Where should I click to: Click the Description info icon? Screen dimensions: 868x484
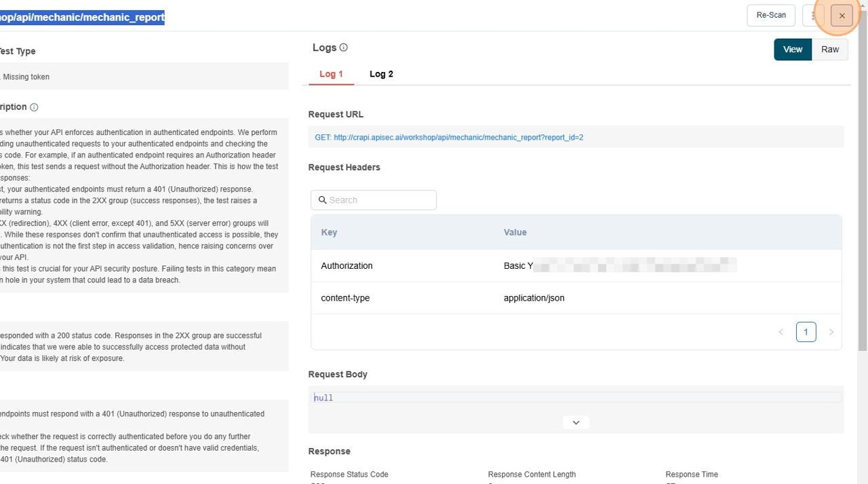(34, 107)
